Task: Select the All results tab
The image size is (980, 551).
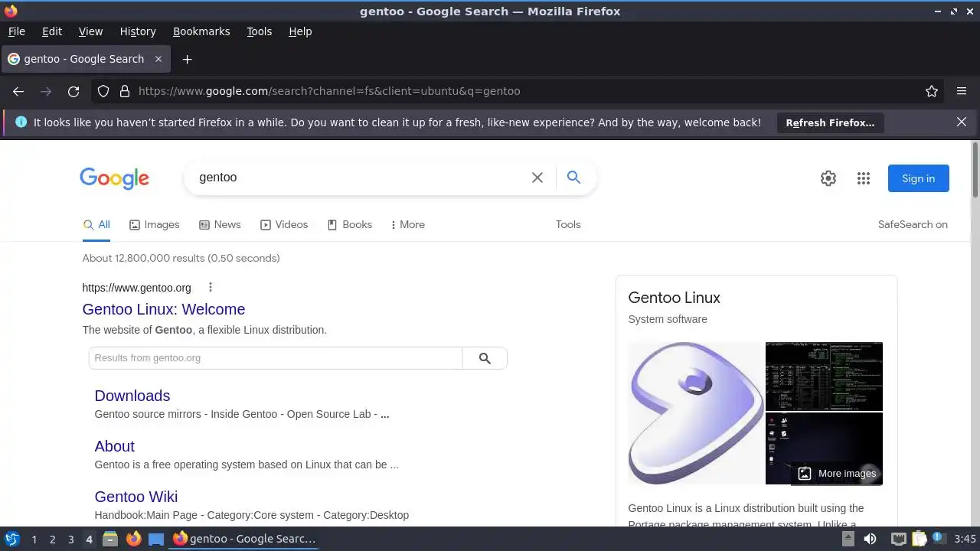Action: tap(96, 224)
